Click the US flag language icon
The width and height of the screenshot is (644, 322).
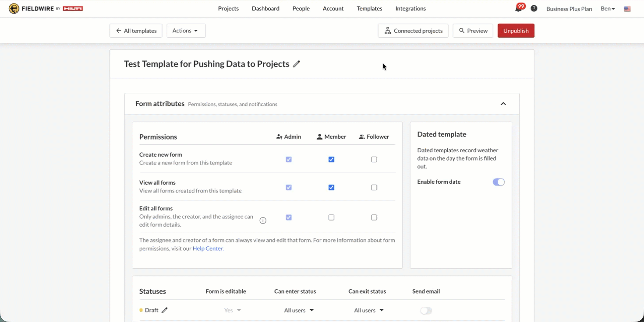pos(627,9)
